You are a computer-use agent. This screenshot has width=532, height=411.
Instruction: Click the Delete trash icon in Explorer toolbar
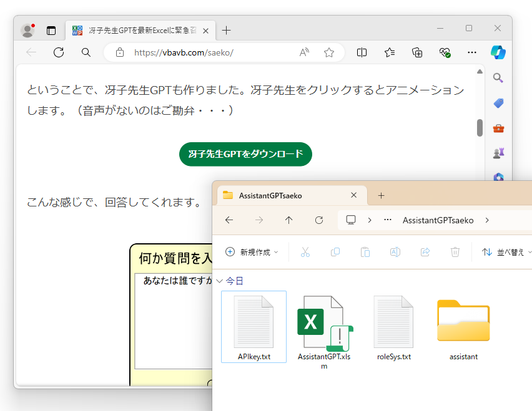[x=455, y=252]
